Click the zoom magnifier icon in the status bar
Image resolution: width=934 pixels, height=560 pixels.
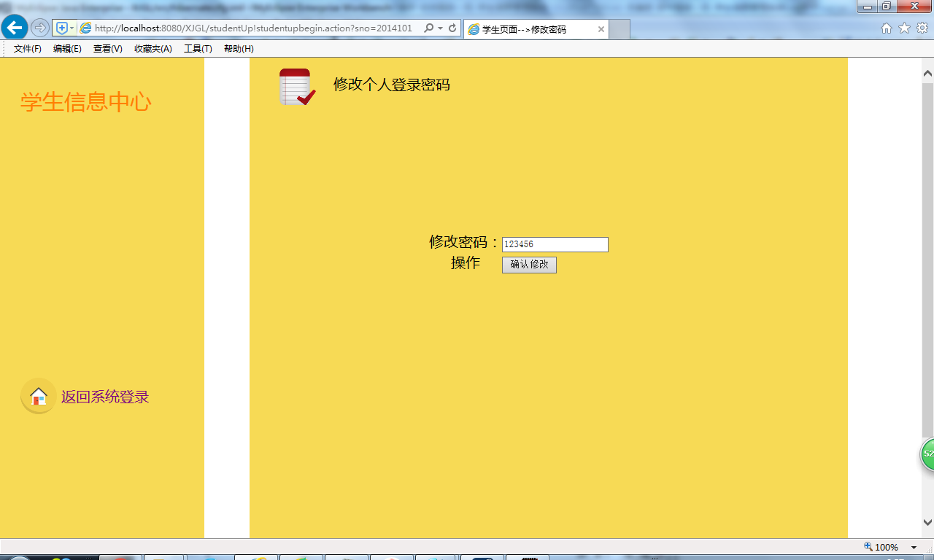click(x=867, y=546)
